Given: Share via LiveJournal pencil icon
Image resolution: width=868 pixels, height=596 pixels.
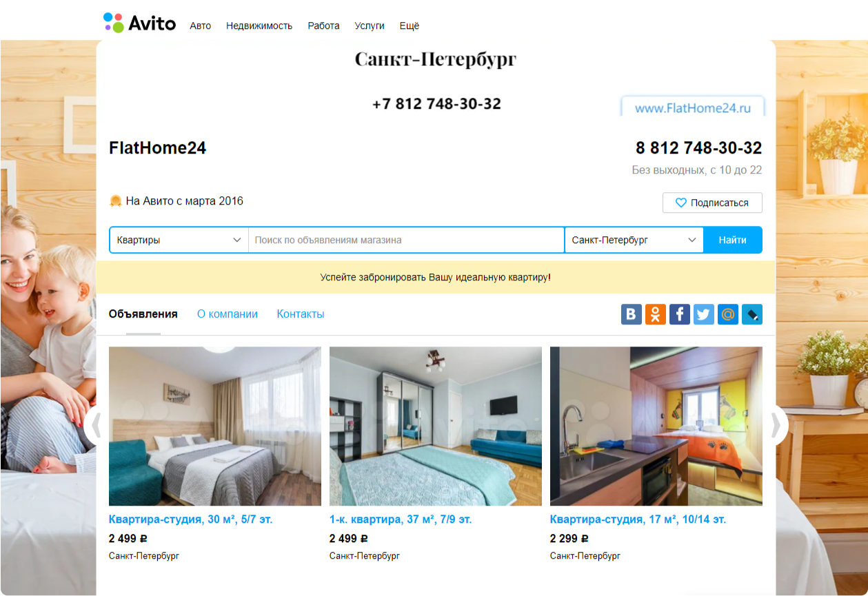Looking at the screenshot, I should click(752, 315).
